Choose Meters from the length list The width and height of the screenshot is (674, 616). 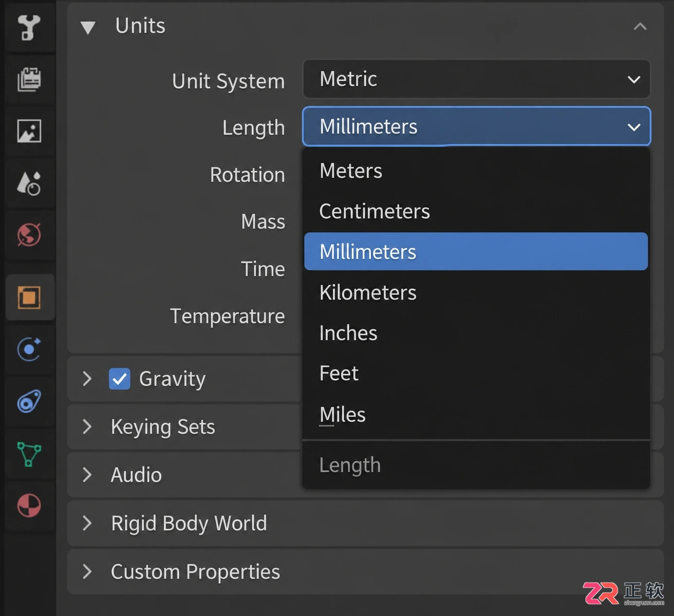coord(476,171)
